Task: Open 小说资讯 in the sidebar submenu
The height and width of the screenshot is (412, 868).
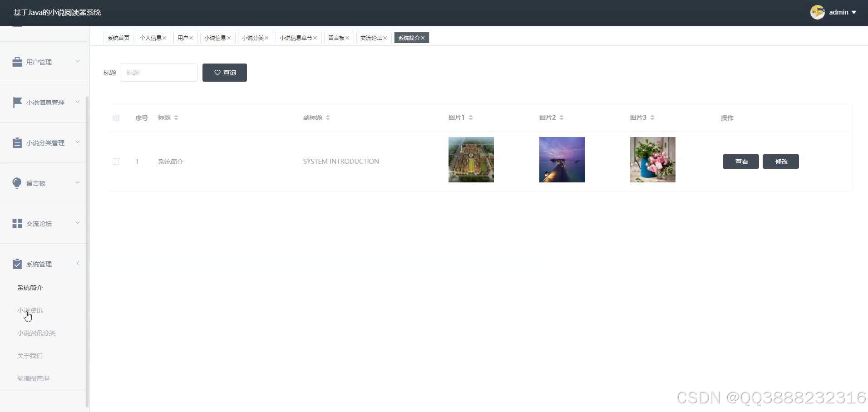Action: tap(30, 310)
